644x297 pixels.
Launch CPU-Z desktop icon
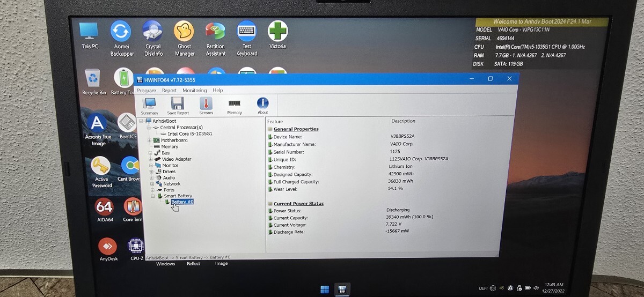coord(136,250)
